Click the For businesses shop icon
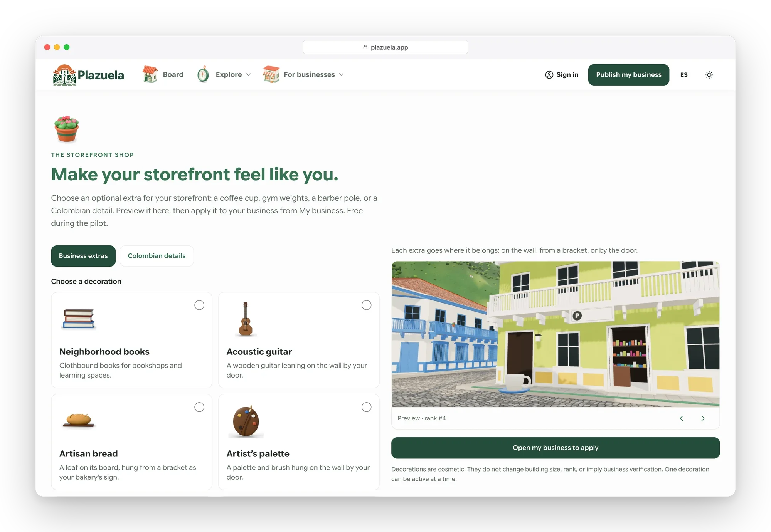Viewport: 771px width, 532px height. coord(271,74)
